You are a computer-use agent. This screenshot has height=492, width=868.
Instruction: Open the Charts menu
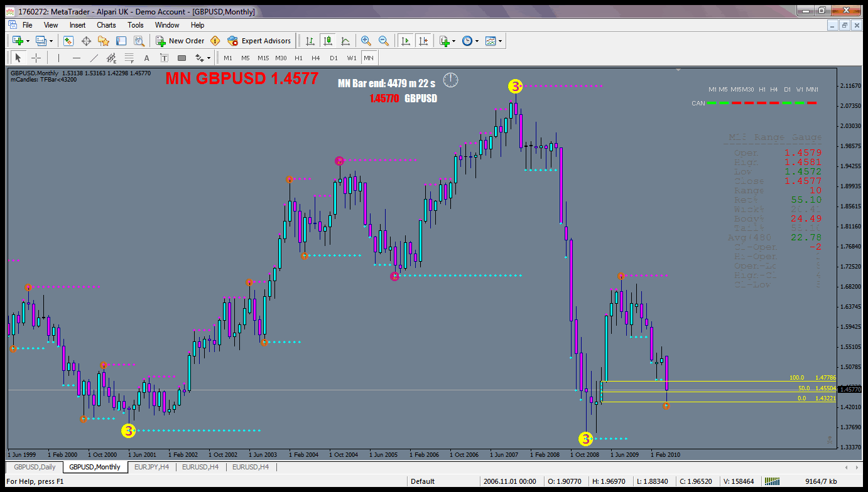point(106,25)
